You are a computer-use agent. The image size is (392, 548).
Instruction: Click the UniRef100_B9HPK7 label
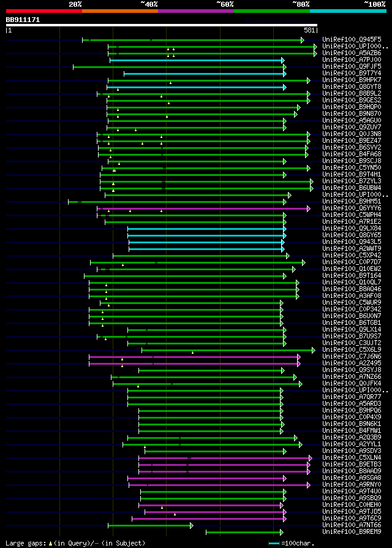pos(352,80)
